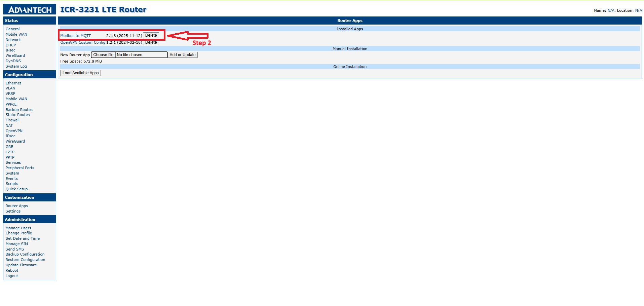Viewport: 644px width, 306px height.
Task: Click the Reboot link
Action: [12, 270]
